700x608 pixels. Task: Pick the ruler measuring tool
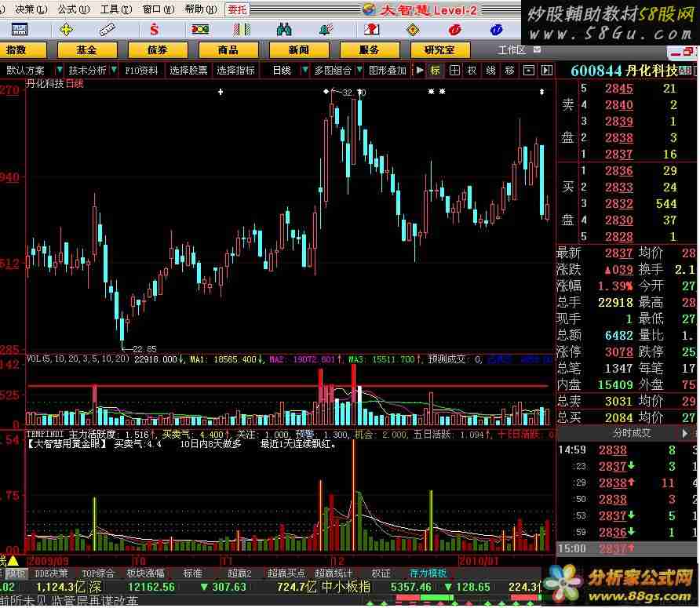coord(108,30)
